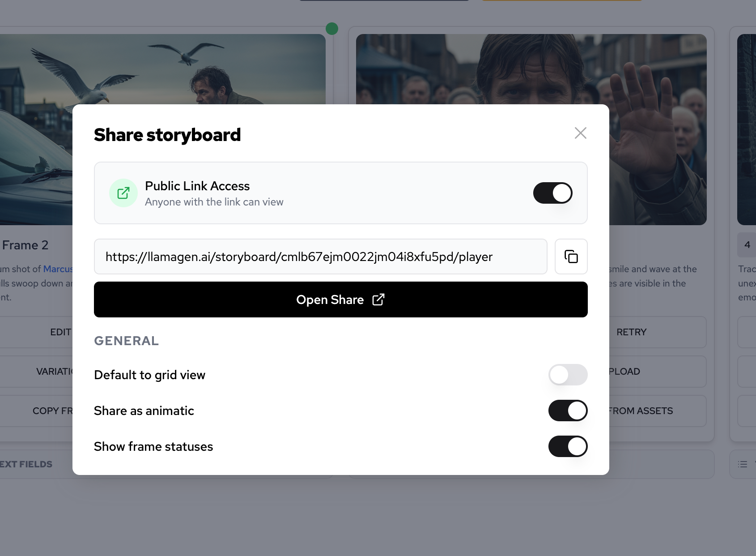Click the Marcus link in the frame description
Viewport: 756px width, 556px height.
(59, 269)
